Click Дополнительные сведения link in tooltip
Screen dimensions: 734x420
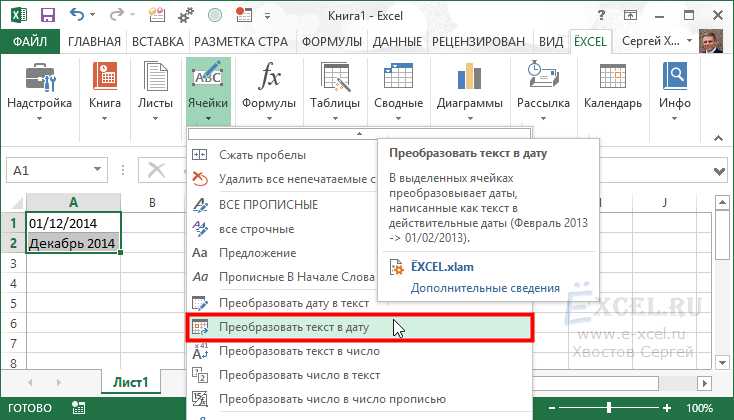[x=485, y=288]
